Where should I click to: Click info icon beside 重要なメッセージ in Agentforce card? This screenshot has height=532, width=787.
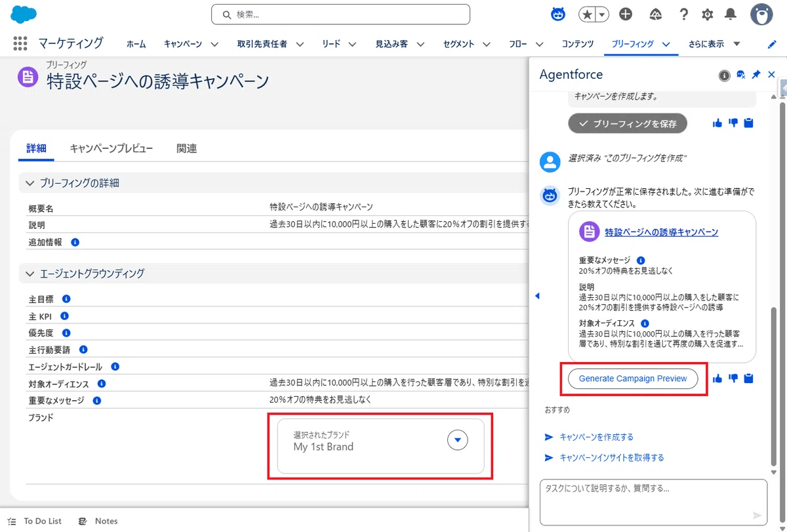point(641,260)
